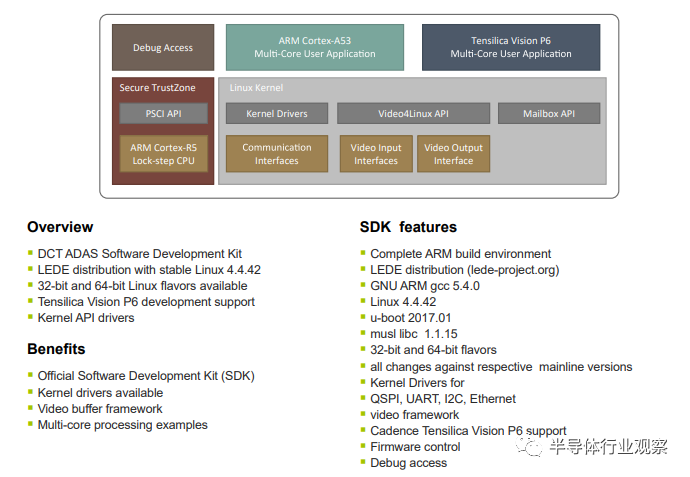Select the Video Input Interfaces box
This screenshot has height=477, width=690.
376,154
